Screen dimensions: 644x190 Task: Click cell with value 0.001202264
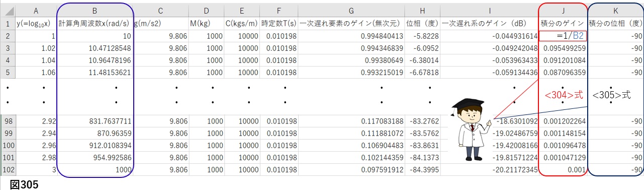click(x=563, y=121)
